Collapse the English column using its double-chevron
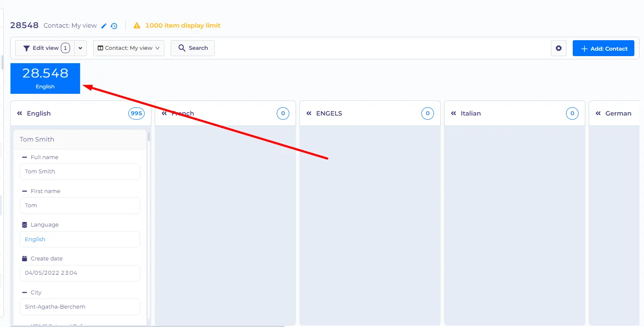 point(20,113)
